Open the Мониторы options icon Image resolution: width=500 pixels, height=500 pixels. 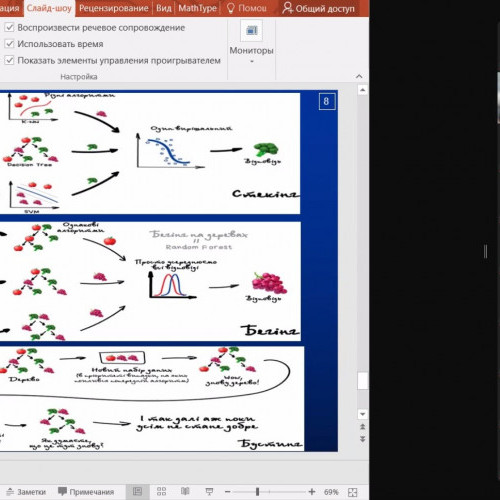(x=252, y=30)
